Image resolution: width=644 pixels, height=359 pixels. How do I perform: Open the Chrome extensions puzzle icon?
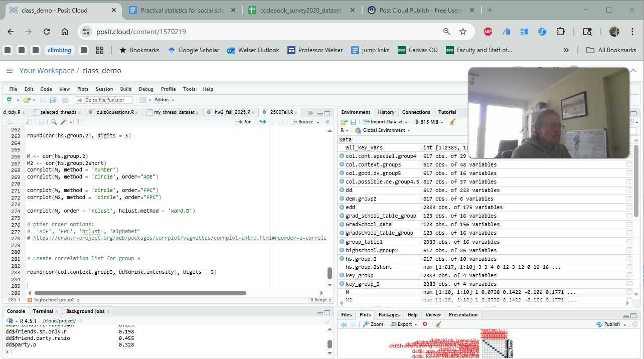coord(560,32)
